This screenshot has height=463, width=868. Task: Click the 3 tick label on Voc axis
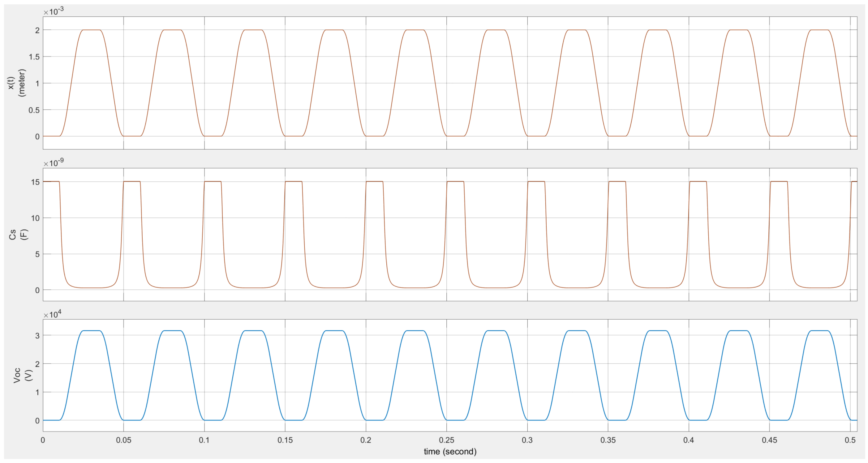point(37,335)
